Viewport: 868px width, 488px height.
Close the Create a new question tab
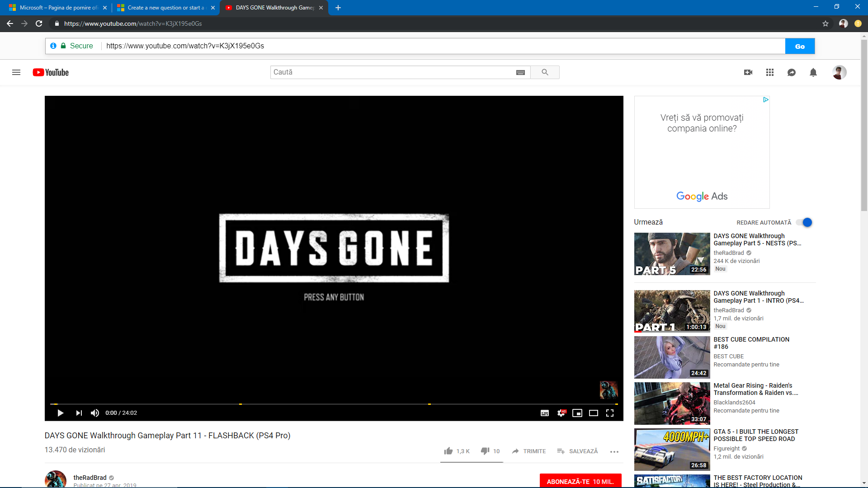pos(213,8)
